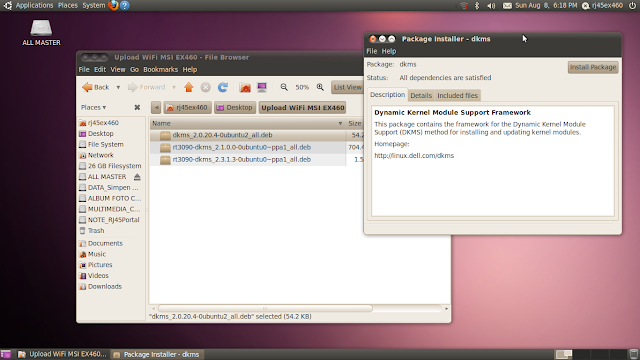This screenshot has width=640, height=360.
Task: Click the Show Desktop icon in bottom panel
Action: [6, 354]
